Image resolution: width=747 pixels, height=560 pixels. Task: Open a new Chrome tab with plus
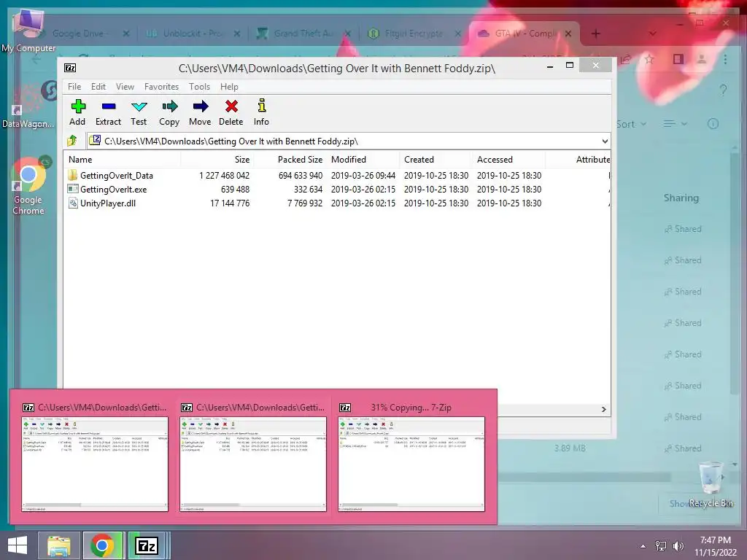pos(595,34)
